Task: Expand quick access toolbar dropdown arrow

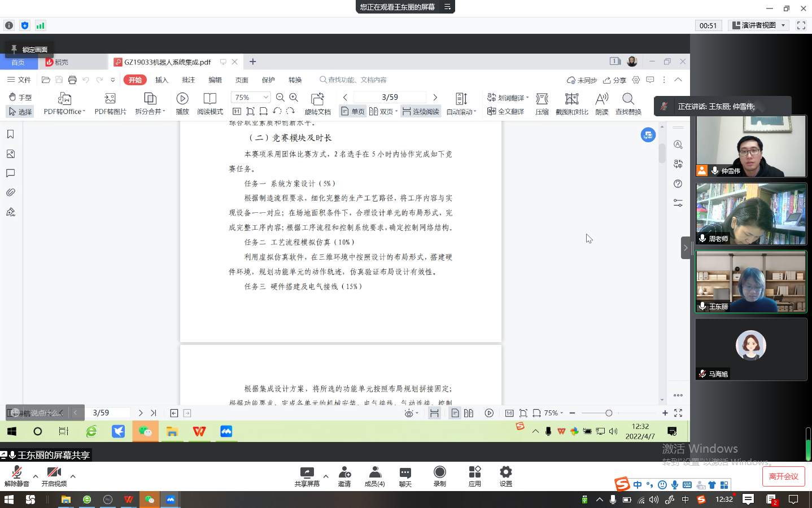Action: pyautogui.click(x=113, y=80)
